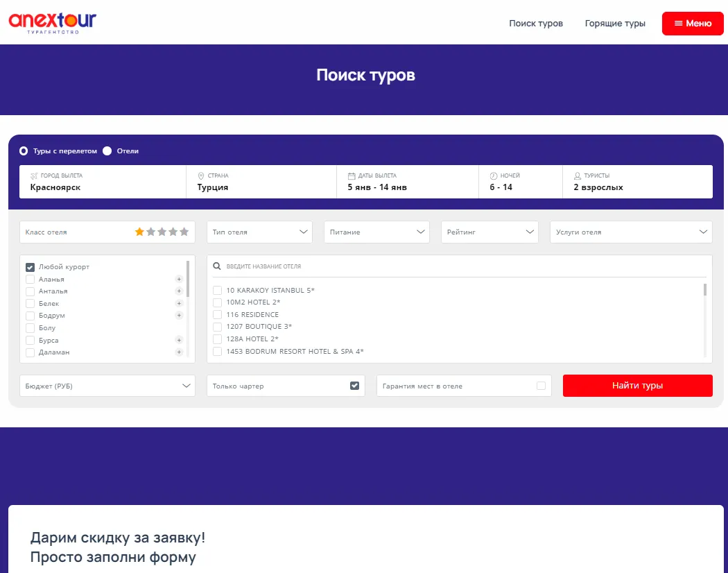
Task: Check the 1207 BOUTIQUE 3* hotel
Action: 217,327
